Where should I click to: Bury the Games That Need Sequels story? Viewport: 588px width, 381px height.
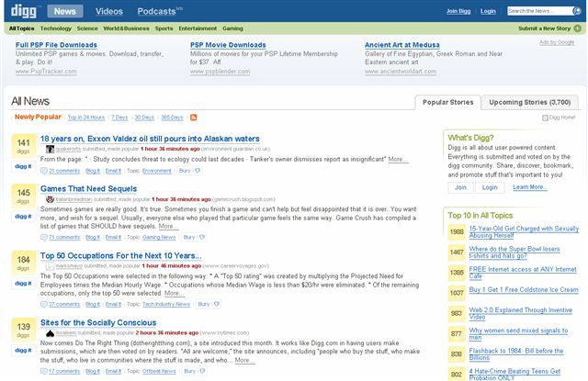[194, 238]
